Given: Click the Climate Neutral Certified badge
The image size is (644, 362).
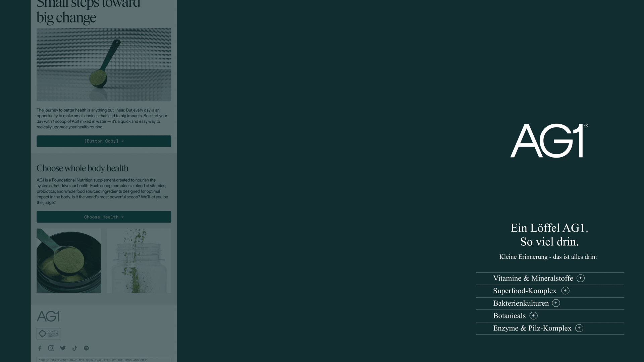Looking at the screenshot, I should coord(49,334).
